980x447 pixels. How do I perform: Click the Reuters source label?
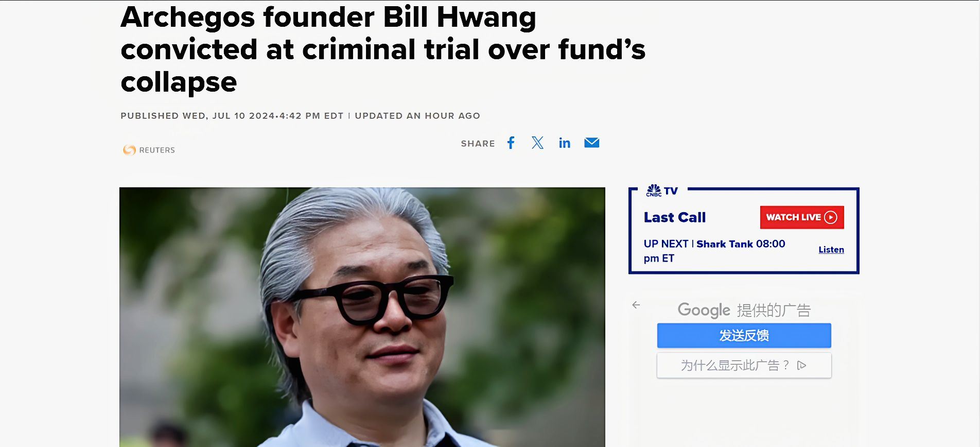click(x=157, y=150)
